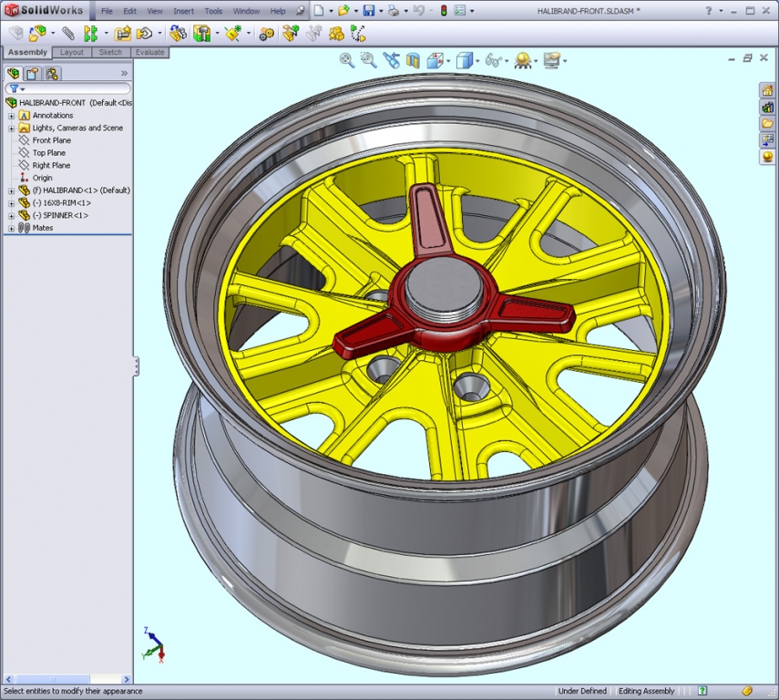Expand the 16X8-RIM component node
Screen dimensions: 779x700
tap(11, 202)
